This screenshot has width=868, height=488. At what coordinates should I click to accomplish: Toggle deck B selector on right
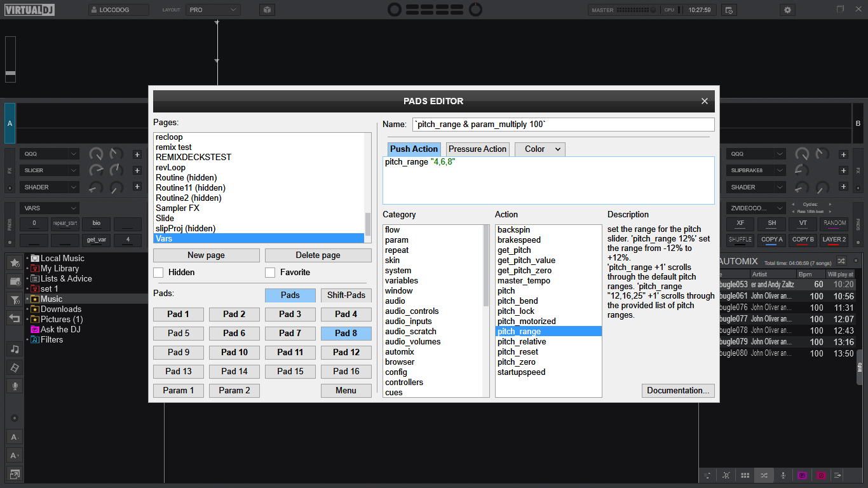coord(858,123)
